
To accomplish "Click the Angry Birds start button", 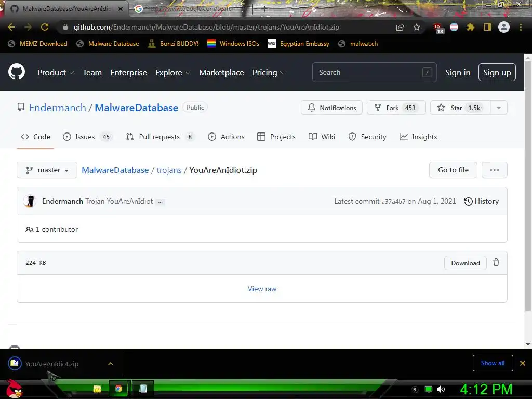I will pyautogui.click(x=14, y=389).
